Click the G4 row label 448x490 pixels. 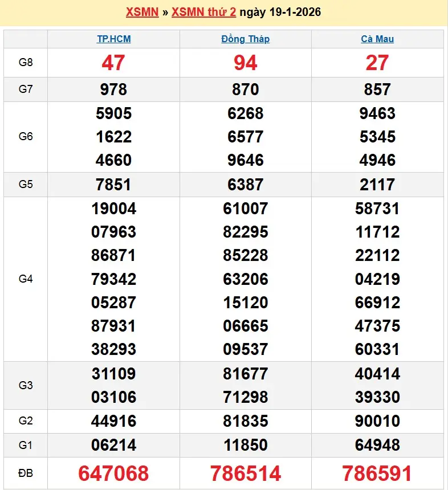click(x=26, y=279)
